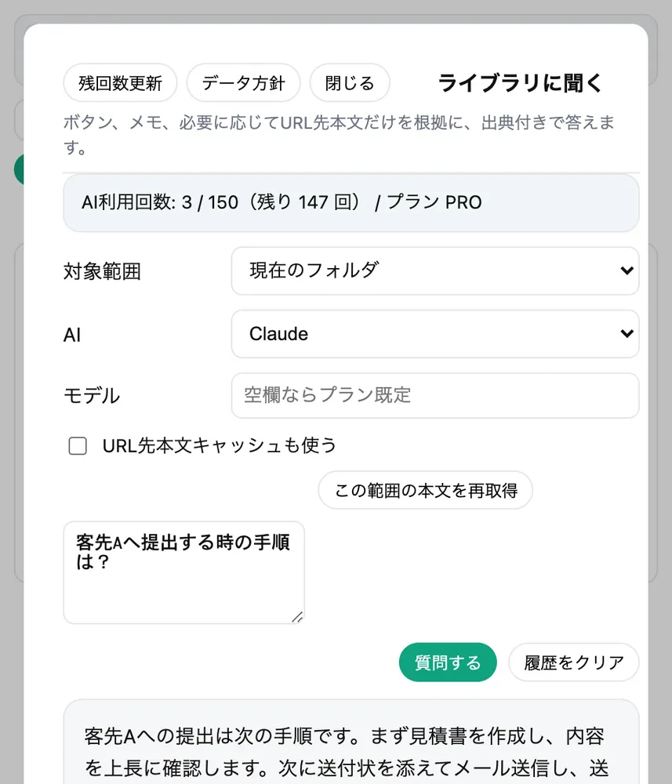Click the この範囲の本文を再取得 button

[x=426, y=490]
